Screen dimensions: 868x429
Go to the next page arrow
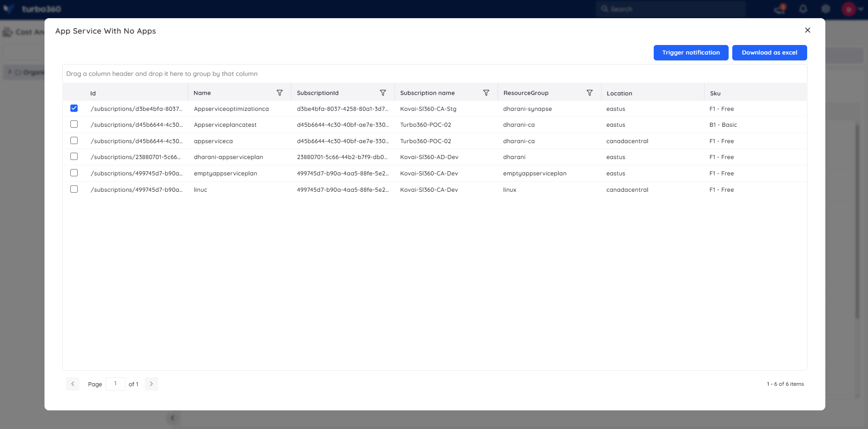[x=152, y=384]
